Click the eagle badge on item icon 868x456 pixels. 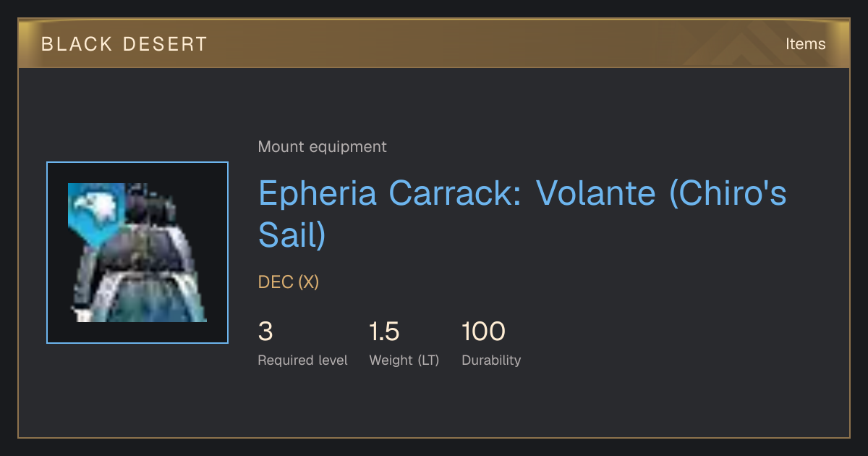tap(97, 209)
